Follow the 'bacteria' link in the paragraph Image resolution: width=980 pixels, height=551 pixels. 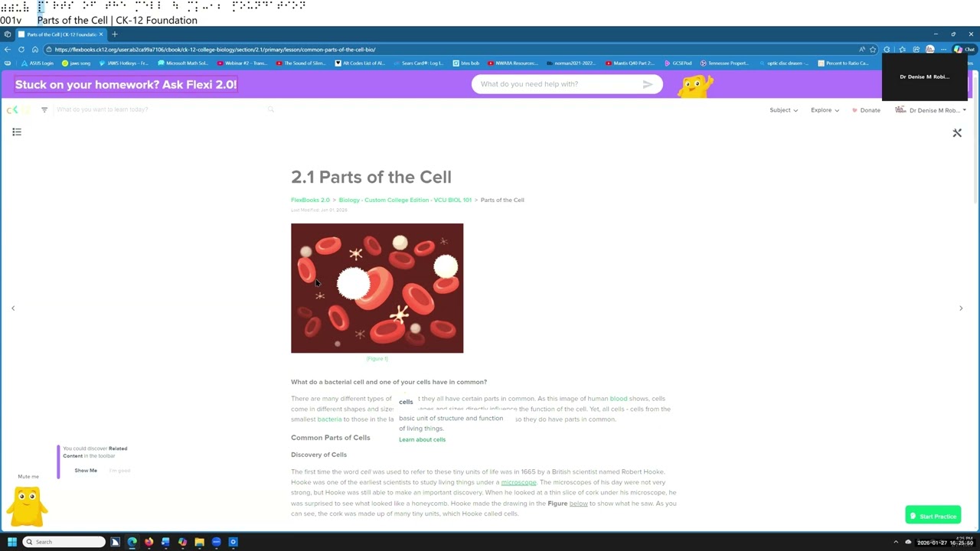tap(329, 419)
